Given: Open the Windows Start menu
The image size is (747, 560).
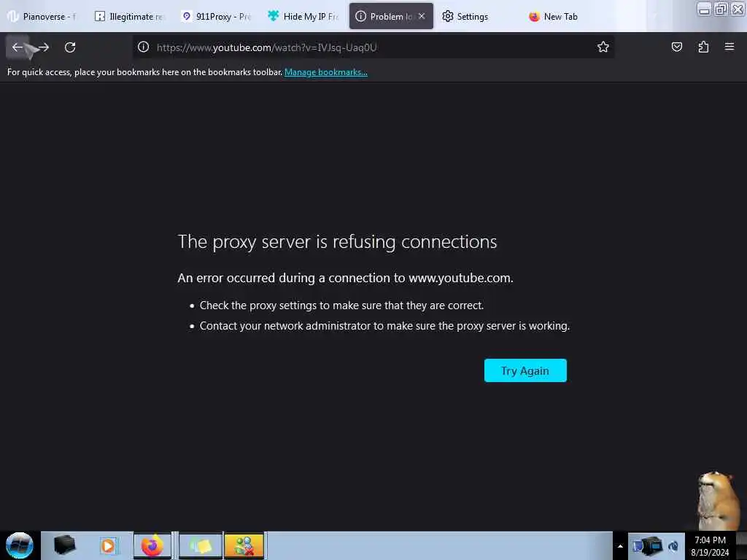Looking at the screenshot, I should pos(20,545).
